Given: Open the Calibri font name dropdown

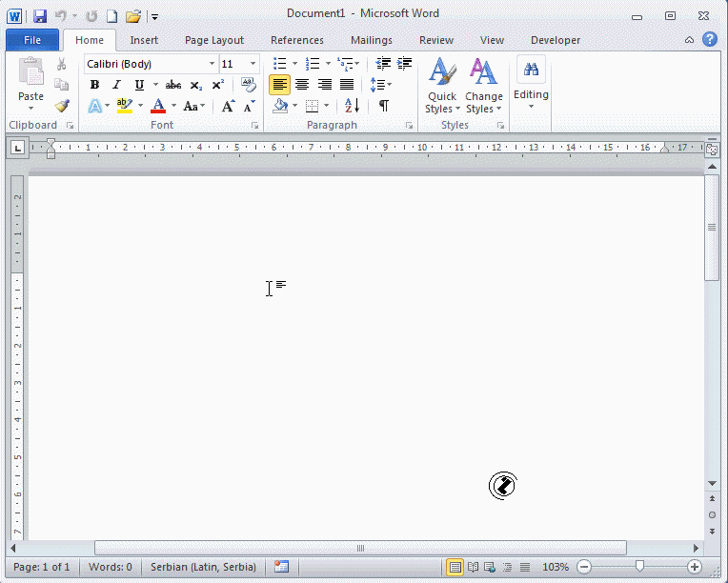Looking at the screenshot, I should click(212, 64).
